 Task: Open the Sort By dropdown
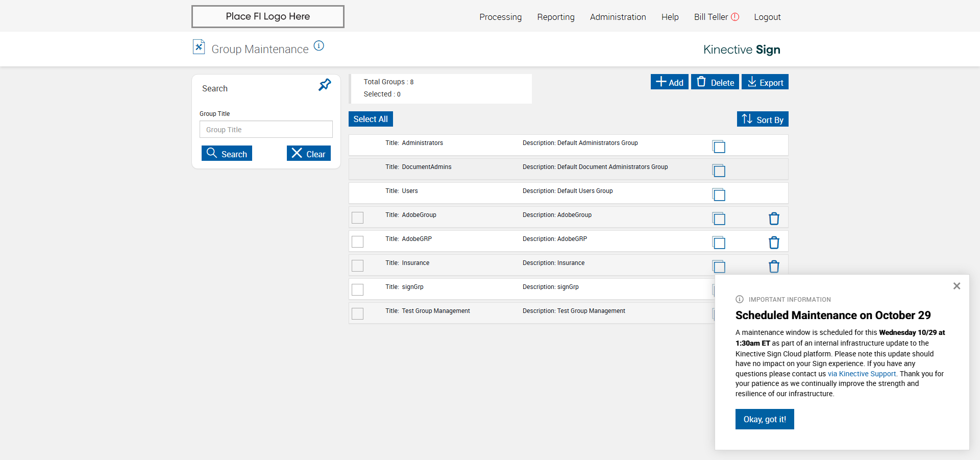(763, 119)
